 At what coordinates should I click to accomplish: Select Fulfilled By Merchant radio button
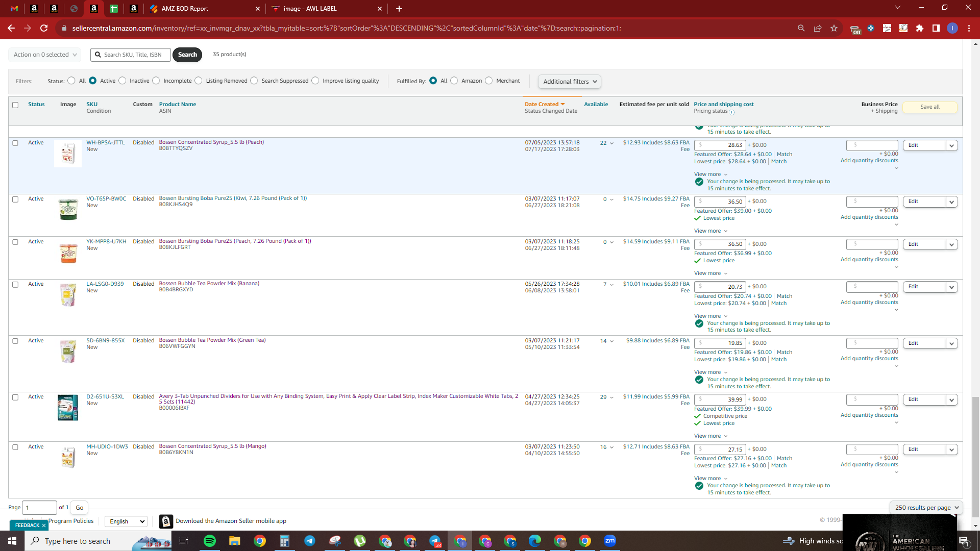point(489,81)
